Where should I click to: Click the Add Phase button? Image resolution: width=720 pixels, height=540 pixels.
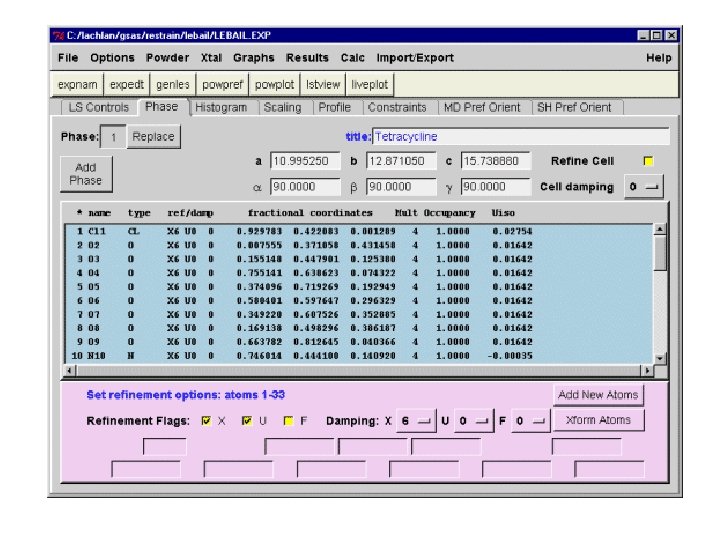[x=86, y=174]
